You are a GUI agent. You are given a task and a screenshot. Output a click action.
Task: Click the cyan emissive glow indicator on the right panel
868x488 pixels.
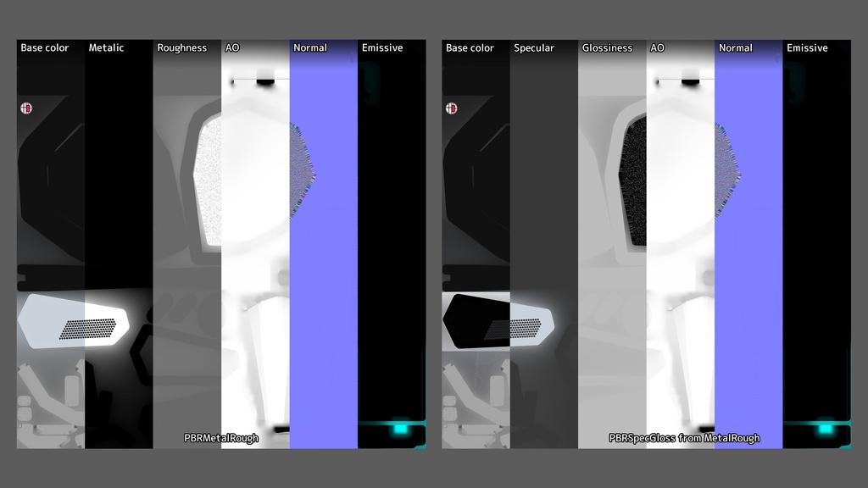pyautogui.click(x=824, y=429)
